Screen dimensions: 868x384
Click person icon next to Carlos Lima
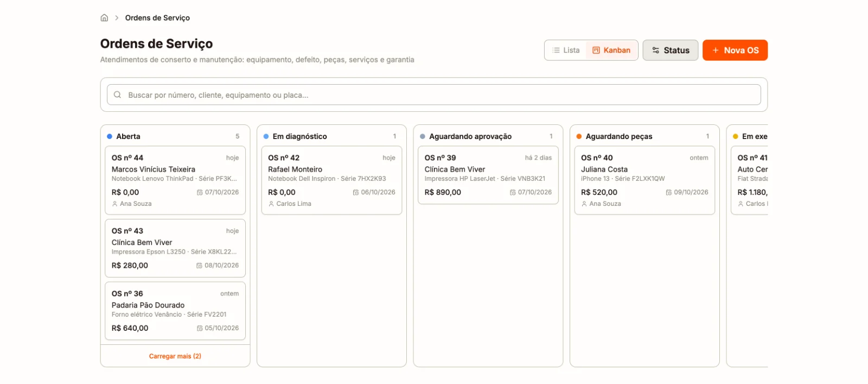(271, 204)
